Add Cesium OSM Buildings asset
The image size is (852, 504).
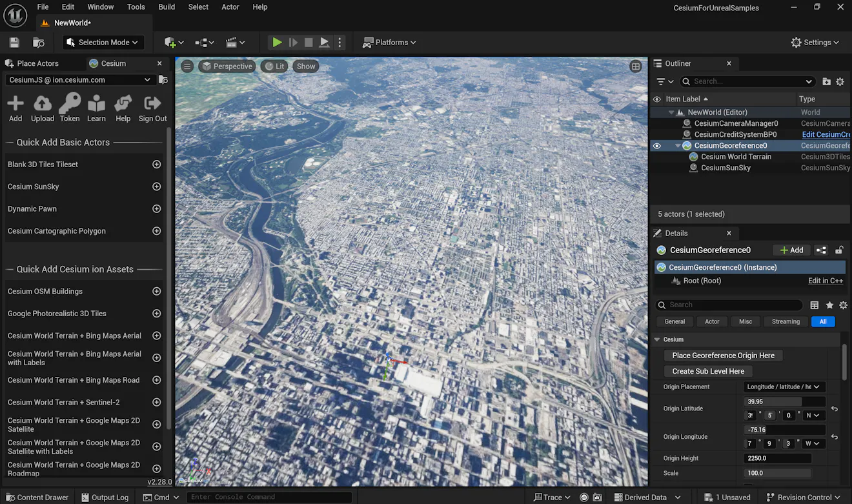tap(156, 292)
